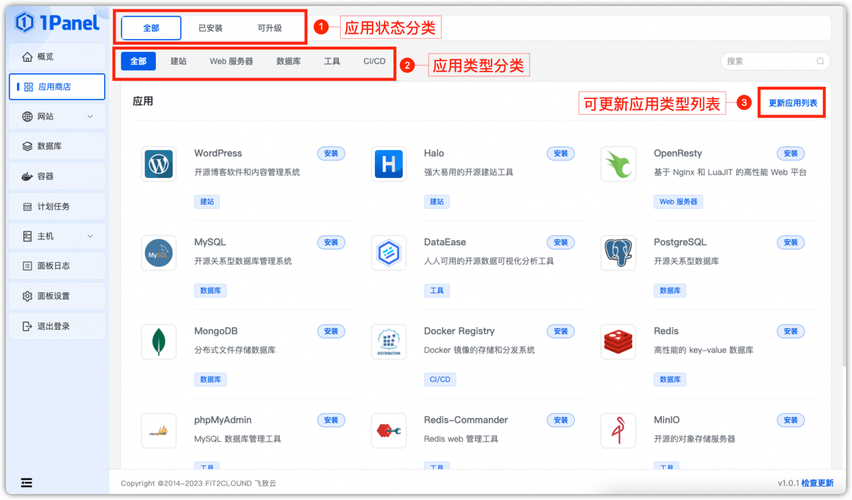Click the Redis-Commander app icon
This screenshot has height=500, width=852.
(x=389, y=430)
